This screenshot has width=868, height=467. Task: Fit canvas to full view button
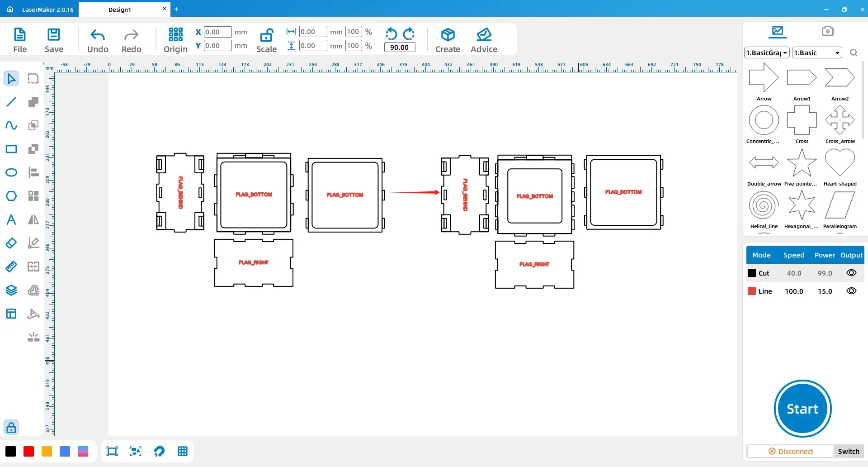112,451
